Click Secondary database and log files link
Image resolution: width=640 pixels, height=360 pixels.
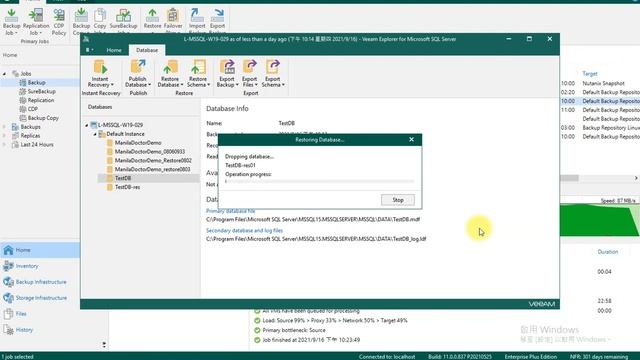tap(244, 231)
